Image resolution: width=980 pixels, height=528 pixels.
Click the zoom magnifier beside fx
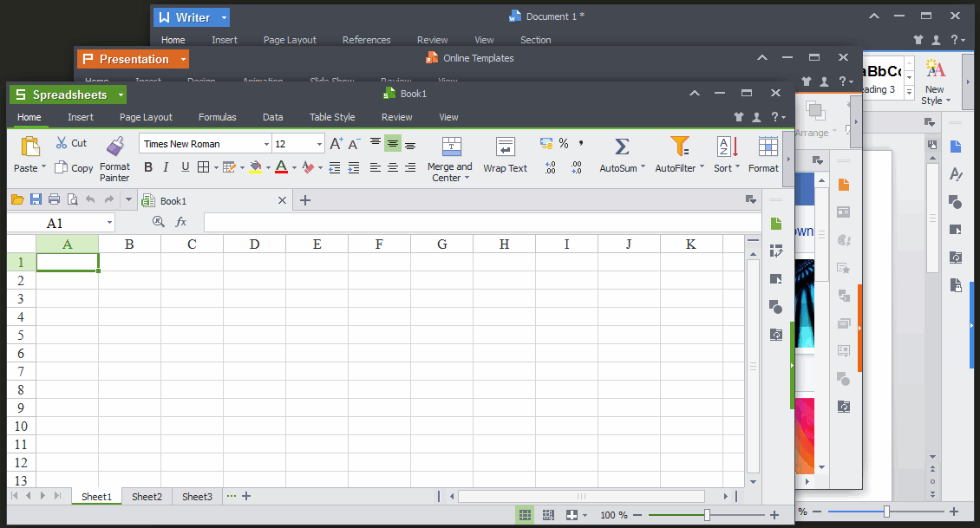tap(159, 221)
